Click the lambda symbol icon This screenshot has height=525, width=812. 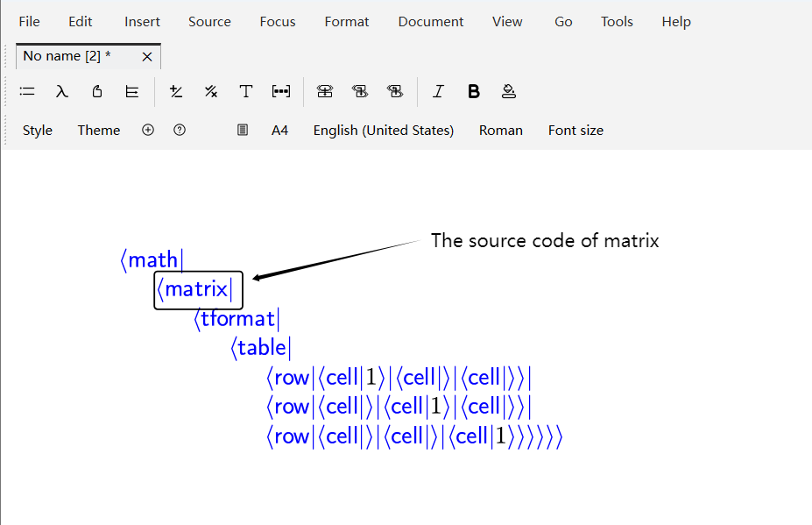(61, 91)
